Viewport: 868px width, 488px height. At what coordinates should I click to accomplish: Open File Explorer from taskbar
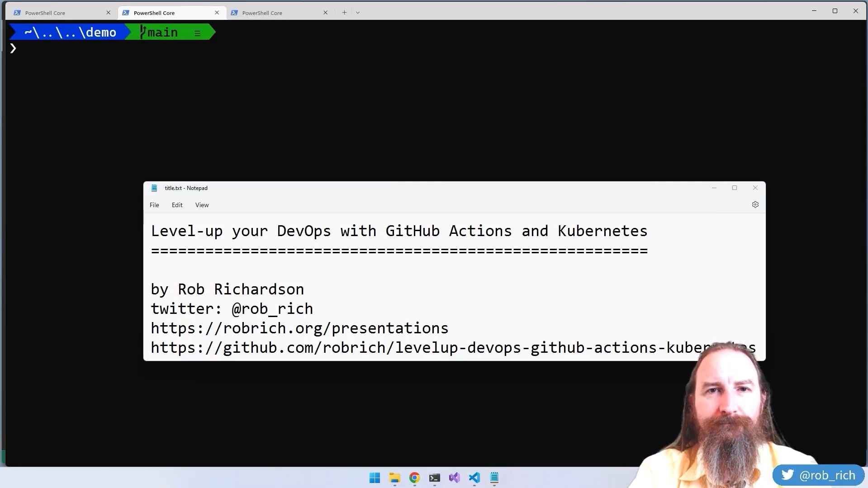click(x=394, y=478)
